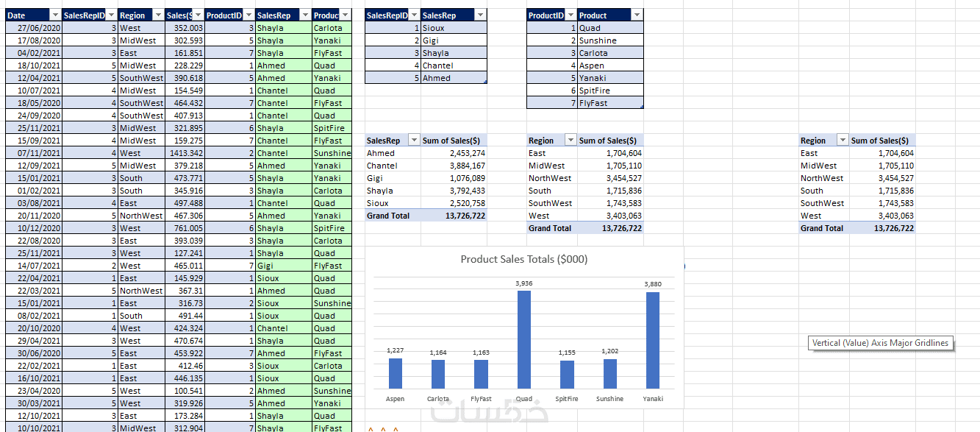Expand the SalesRep pivot table row filter
This screenshot has width=980, height=432.
(x=413, y=141)
